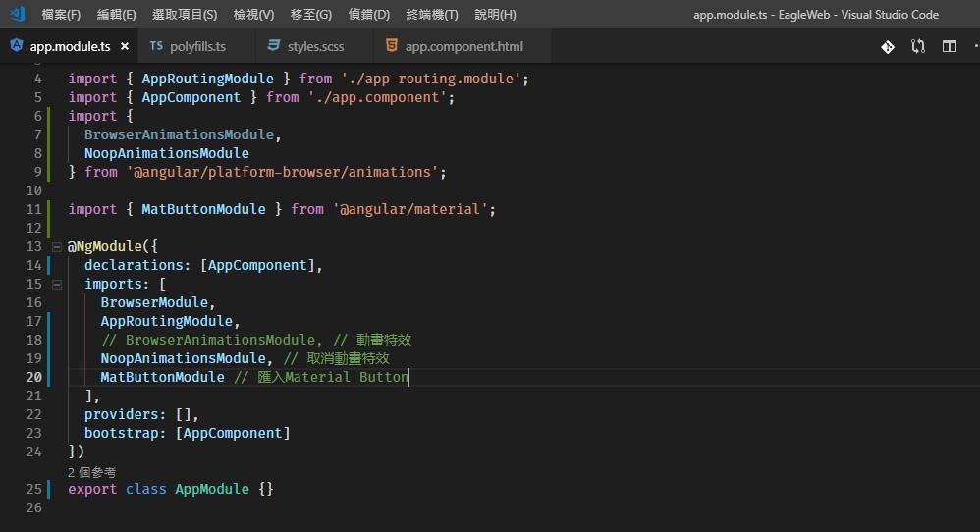
Task: Click the AppModule class name
Action: pyautogui.click(x=212, y=489)
